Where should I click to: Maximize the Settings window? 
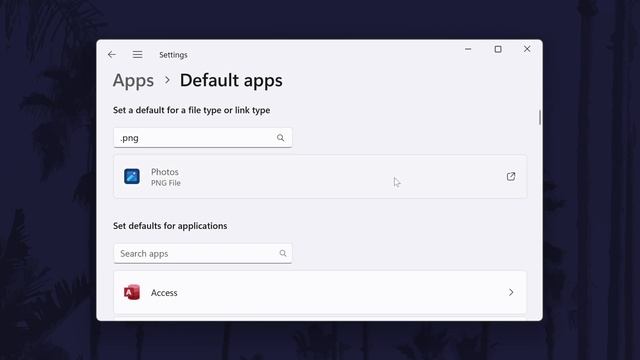click(498, 49)
